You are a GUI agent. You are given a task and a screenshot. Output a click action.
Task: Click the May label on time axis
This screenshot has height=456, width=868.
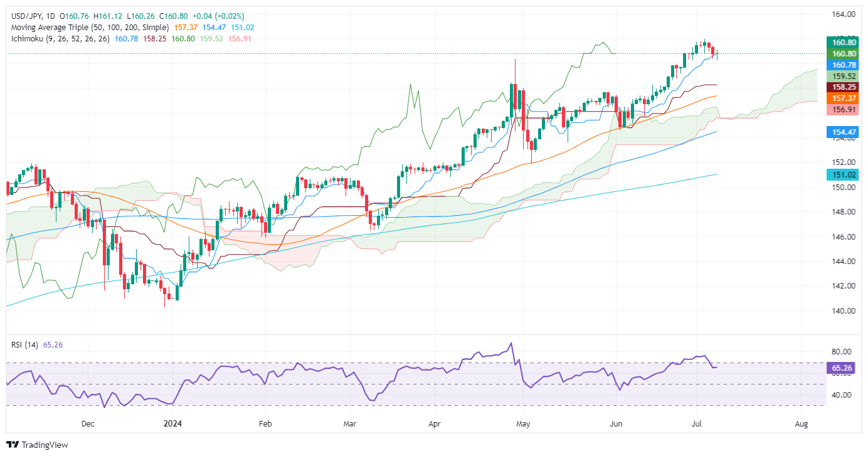click(x=523, y=424)
